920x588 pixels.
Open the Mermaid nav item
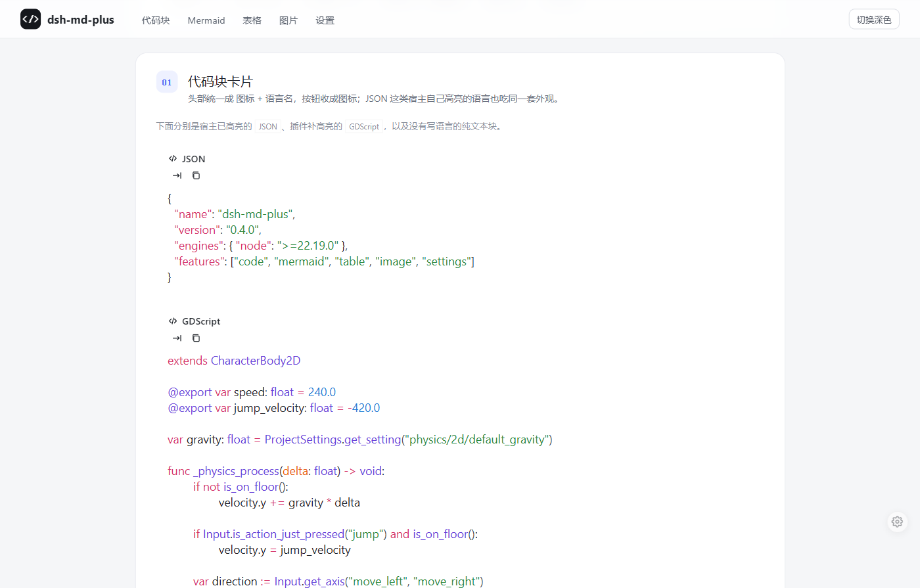pyautogui.click(x=206, y=20)
